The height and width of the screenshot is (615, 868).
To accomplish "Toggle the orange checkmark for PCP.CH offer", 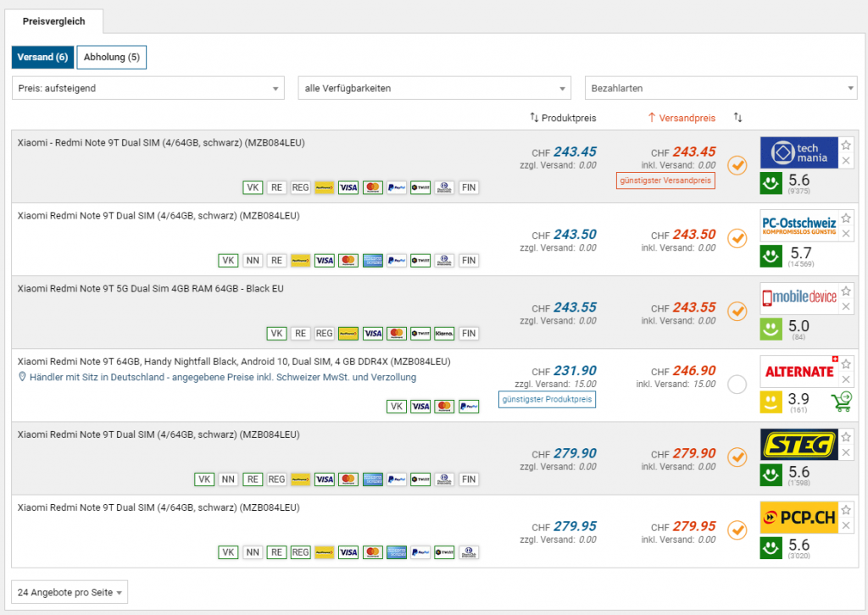I will pos(737,530).
